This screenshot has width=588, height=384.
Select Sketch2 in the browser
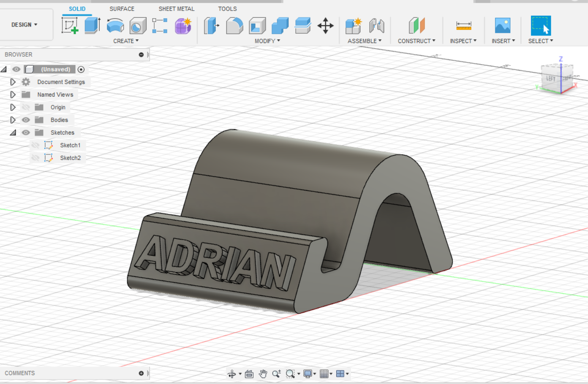coord(70,158)
